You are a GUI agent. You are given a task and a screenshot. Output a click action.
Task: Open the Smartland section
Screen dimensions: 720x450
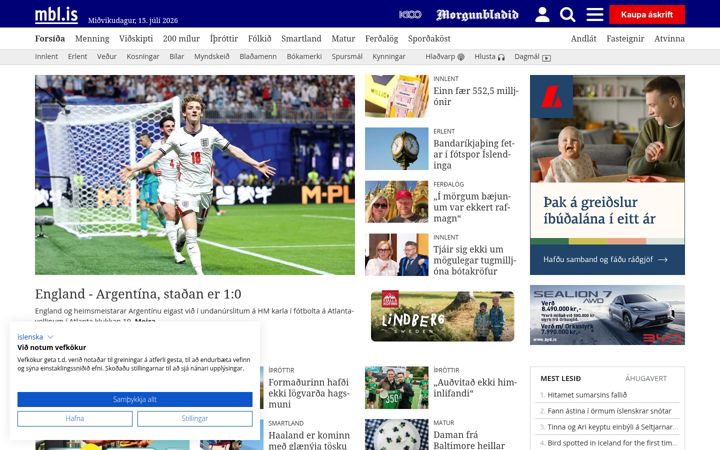coord(301,39)
